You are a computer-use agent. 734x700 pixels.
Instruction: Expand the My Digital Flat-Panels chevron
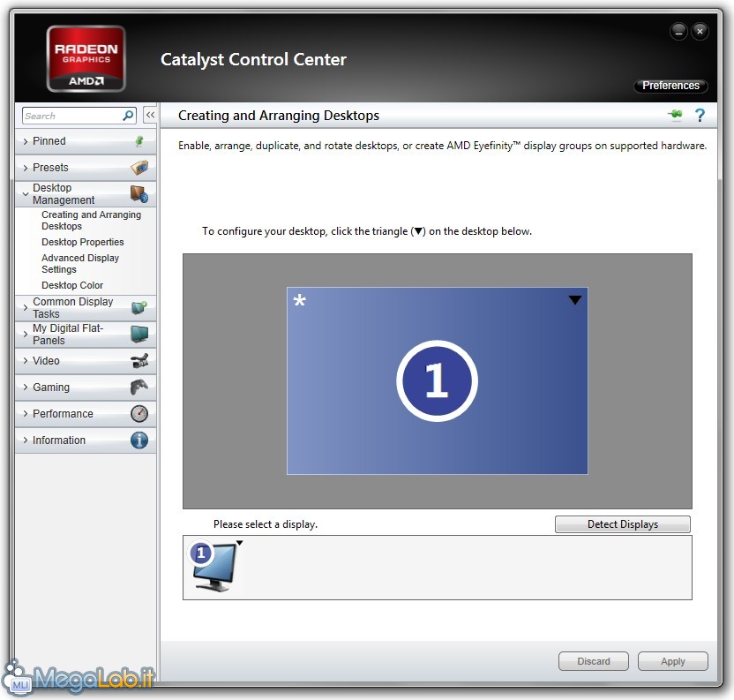26,334
